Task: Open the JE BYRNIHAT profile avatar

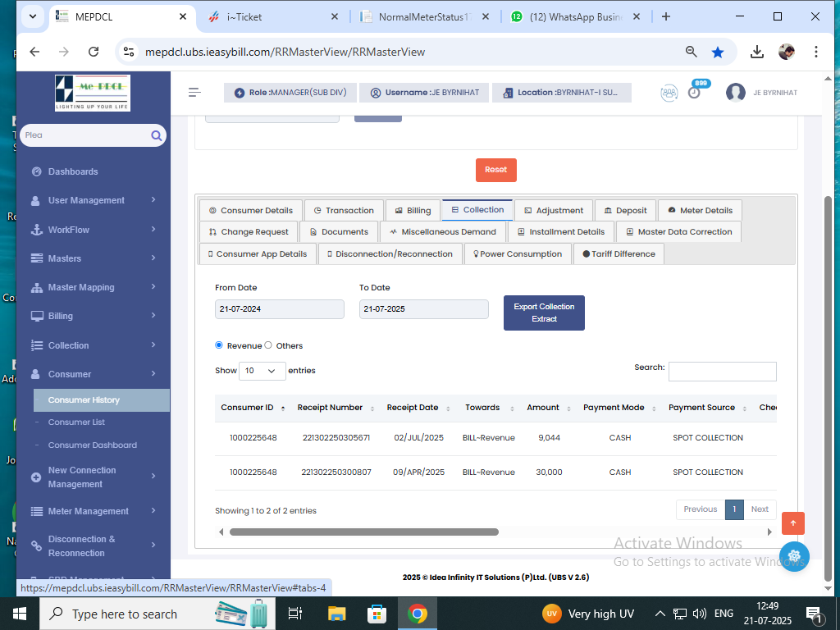Action: click(x=736, y=93)
